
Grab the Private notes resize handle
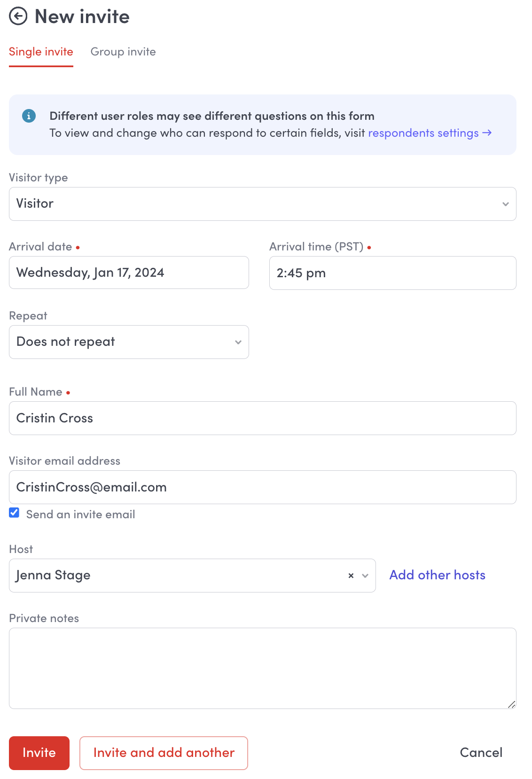(511, 704)
